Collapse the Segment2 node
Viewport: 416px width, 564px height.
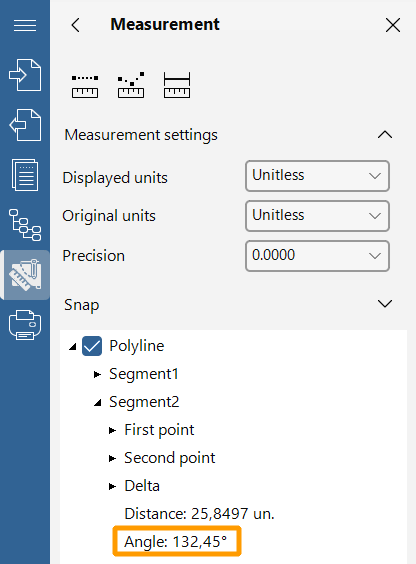(x=97, y=402)
